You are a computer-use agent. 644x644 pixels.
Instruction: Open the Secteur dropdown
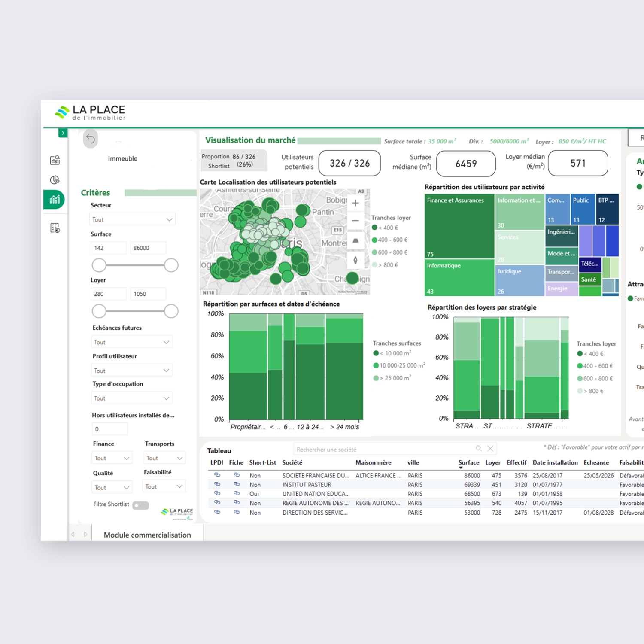point(133,219)
